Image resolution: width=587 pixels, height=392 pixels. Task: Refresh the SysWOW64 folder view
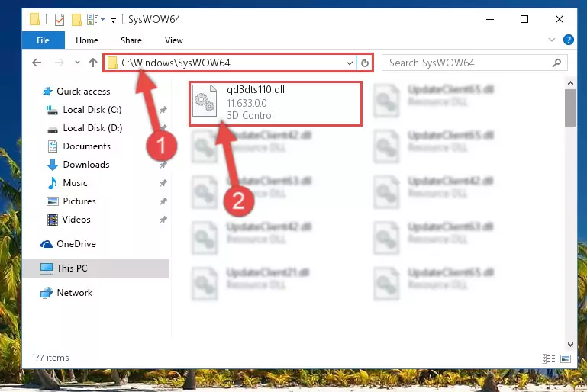(x=365, y=63)
